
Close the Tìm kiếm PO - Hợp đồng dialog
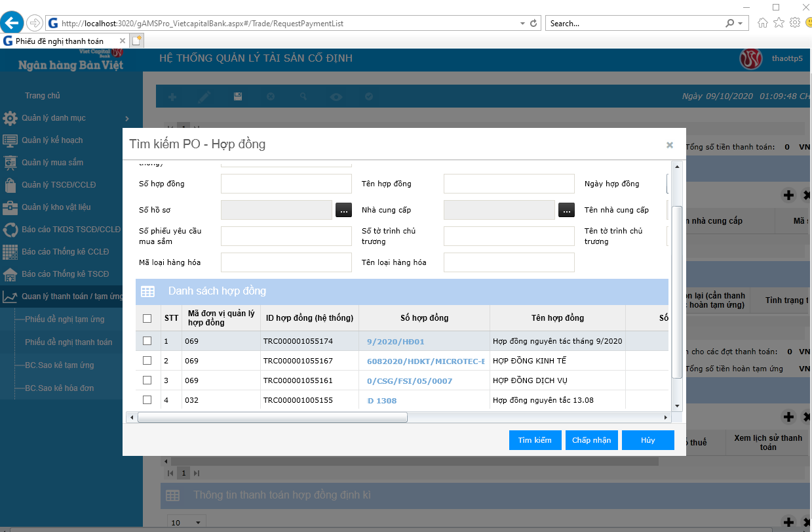click(x=670, y=145)
